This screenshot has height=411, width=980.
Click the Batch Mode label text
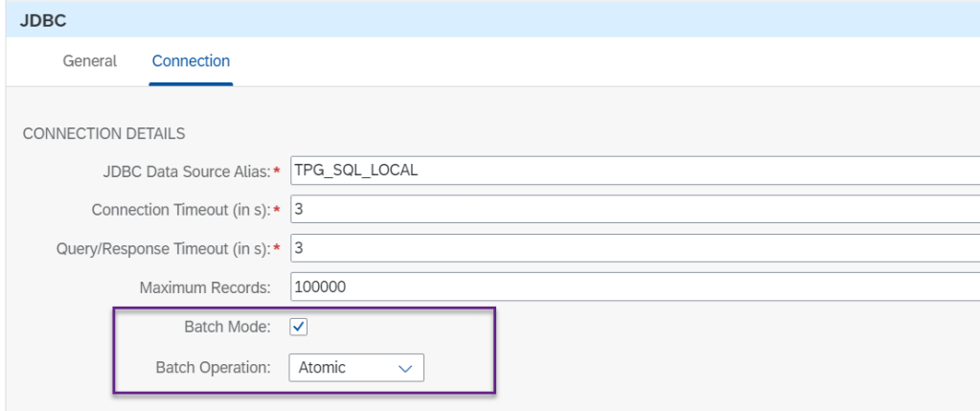[x=228, y=328]
